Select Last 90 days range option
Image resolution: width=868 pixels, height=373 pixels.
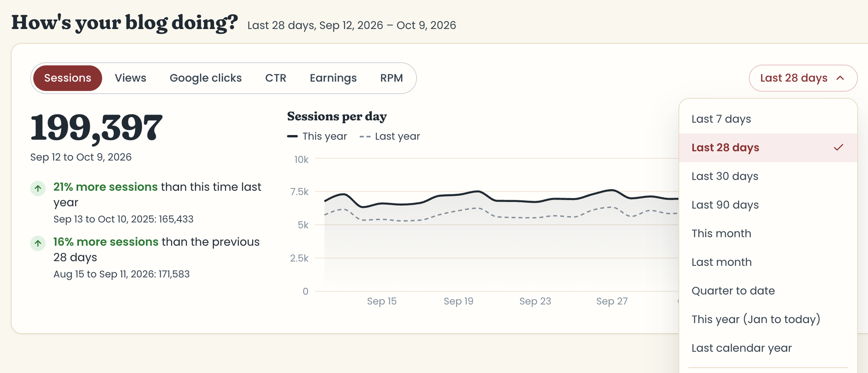tap(768, 205)
